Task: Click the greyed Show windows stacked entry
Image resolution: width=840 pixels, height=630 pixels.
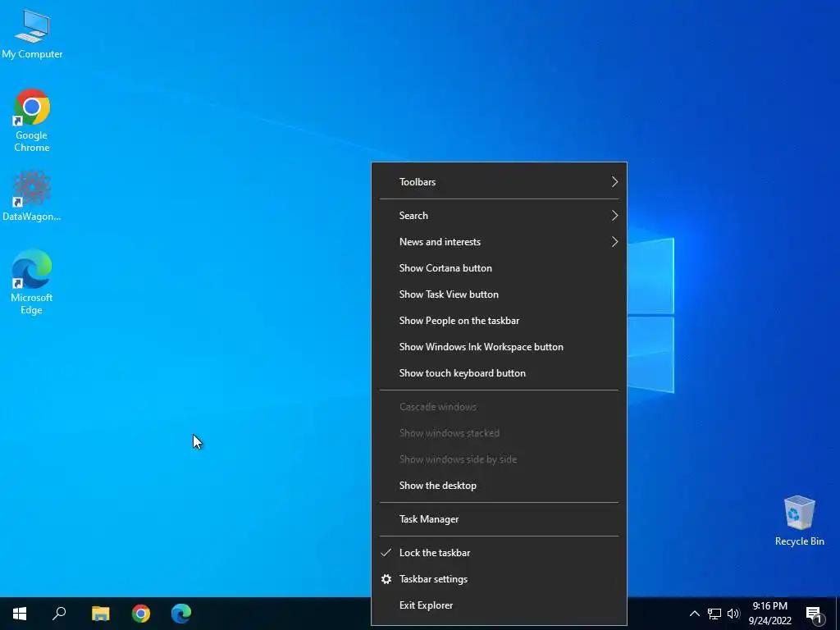Action: click(499, 433)
